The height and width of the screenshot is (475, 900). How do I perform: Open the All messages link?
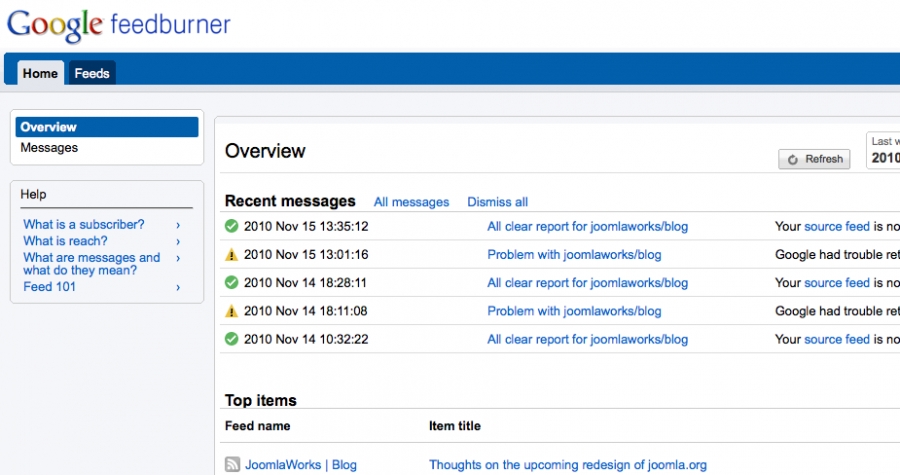[x=412, y=202]
